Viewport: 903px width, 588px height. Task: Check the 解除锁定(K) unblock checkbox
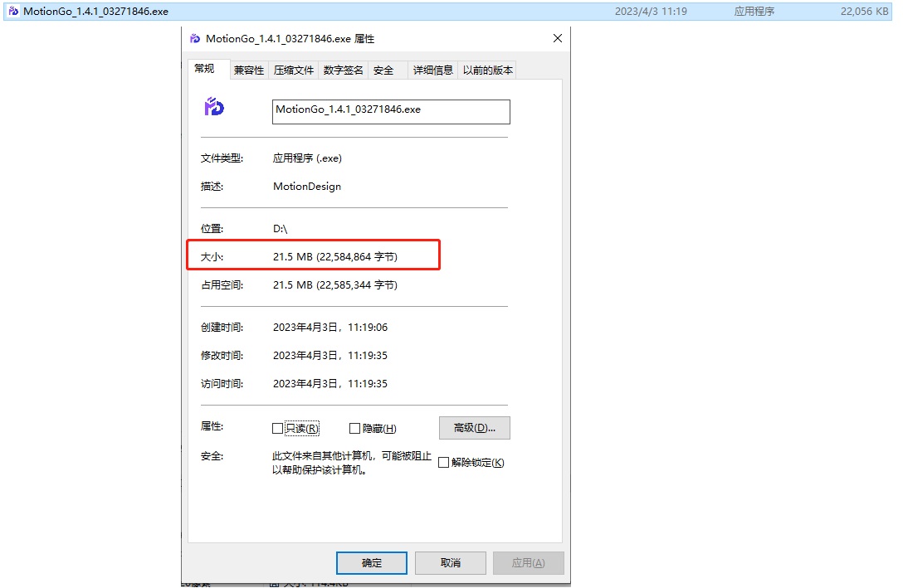(x=443, y=463)
